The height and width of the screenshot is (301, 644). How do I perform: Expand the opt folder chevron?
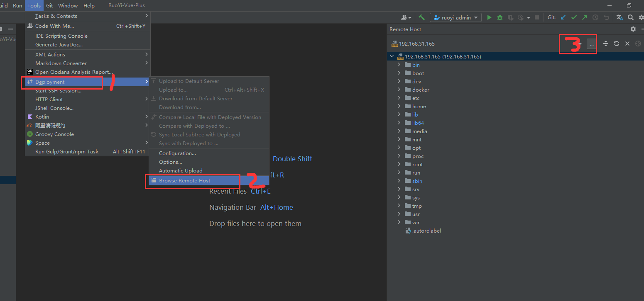point(399,148)
